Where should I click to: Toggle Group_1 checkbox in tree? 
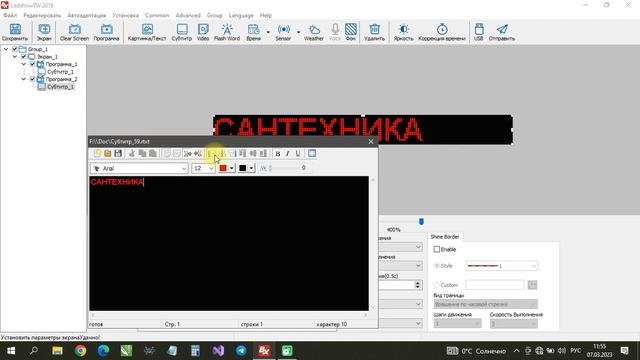(15, 49)
